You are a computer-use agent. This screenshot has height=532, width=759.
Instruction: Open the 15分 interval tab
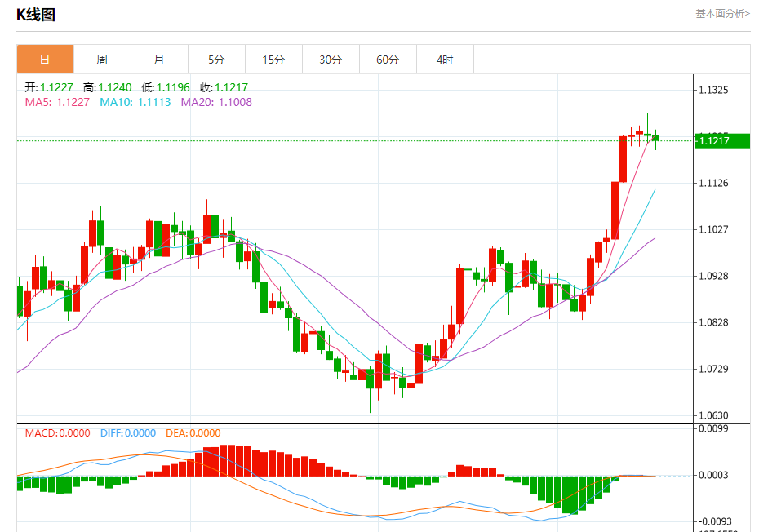[273, 60]
